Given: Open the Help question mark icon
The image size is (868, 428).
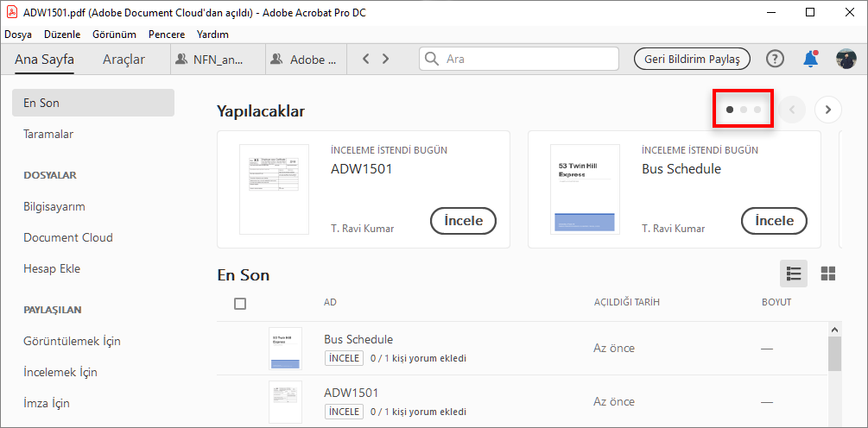Looking at the screenshot, I should click(775, 59).
